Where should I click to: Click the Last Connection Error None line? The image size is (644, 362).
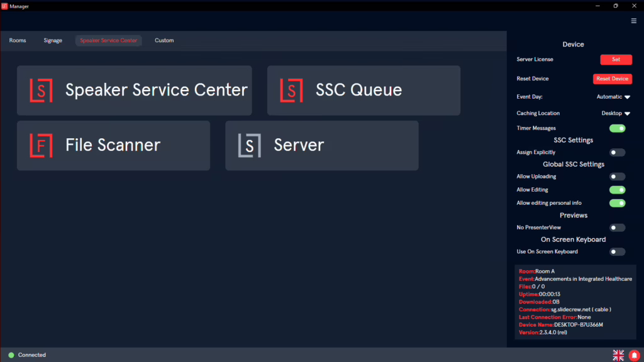(x=555, y=317)
